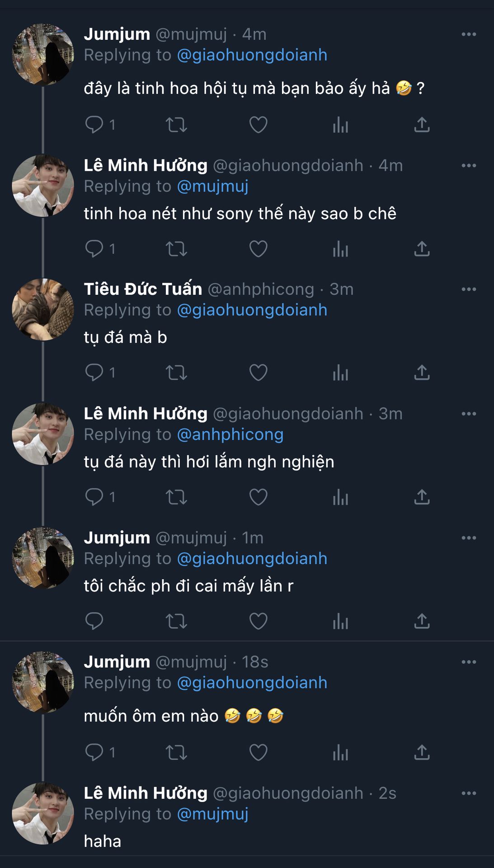Reply to the "tụ đá này thì" tweet
Image resolution: width=494 pixels, height=868 pixels.
pos(94,497)
